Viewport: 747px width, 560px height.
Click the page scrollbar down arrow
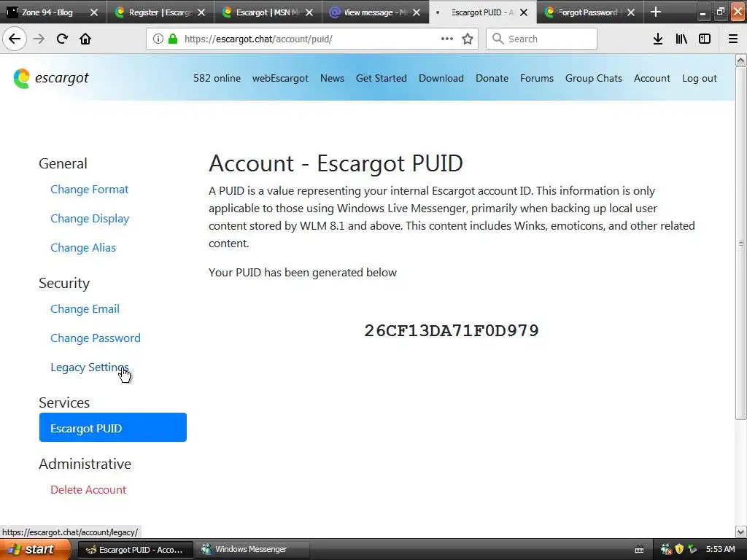741,532
